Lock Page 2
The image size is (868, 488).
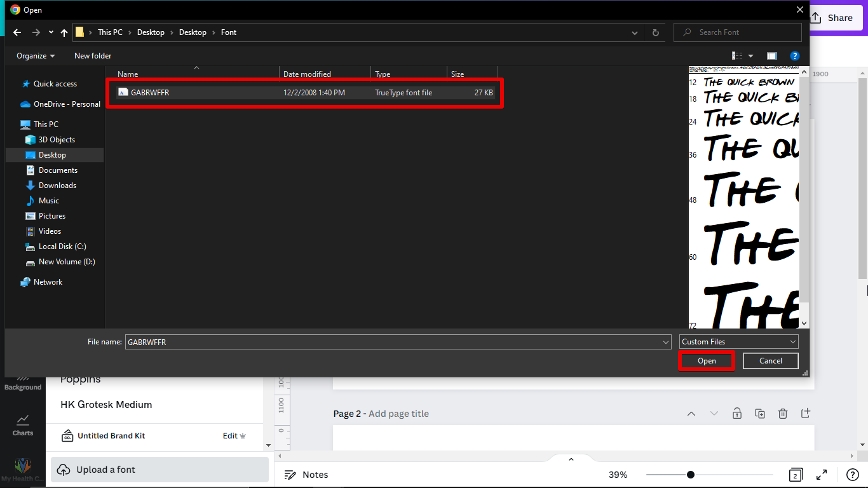pyautogui.click(x=737, y=414)
